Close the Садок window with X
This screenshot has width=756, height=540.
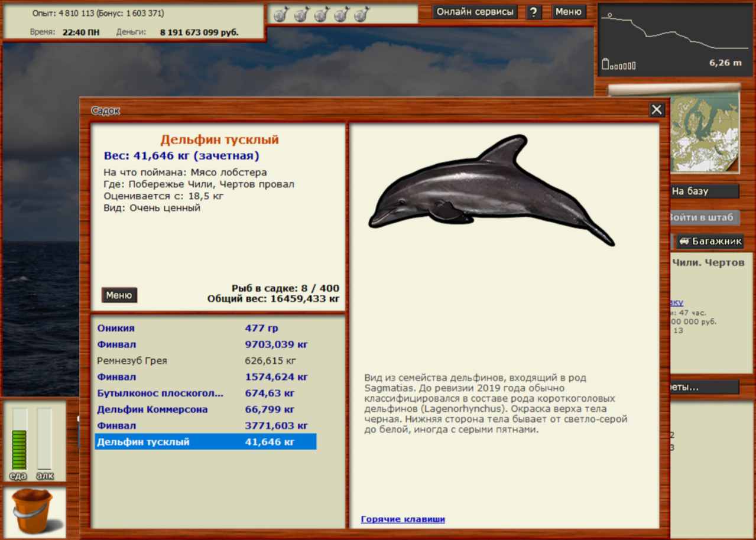point(657,110)
